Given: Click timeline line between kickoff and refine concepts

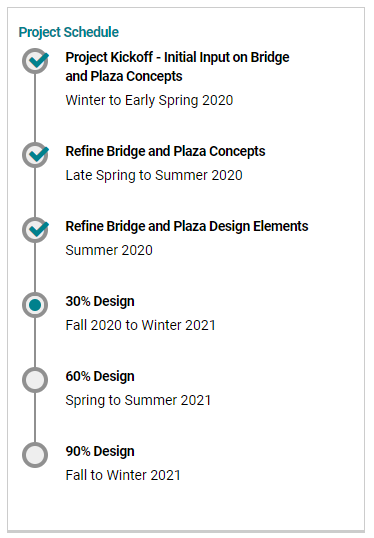Looking at the screenshot, I should point(35,108).
